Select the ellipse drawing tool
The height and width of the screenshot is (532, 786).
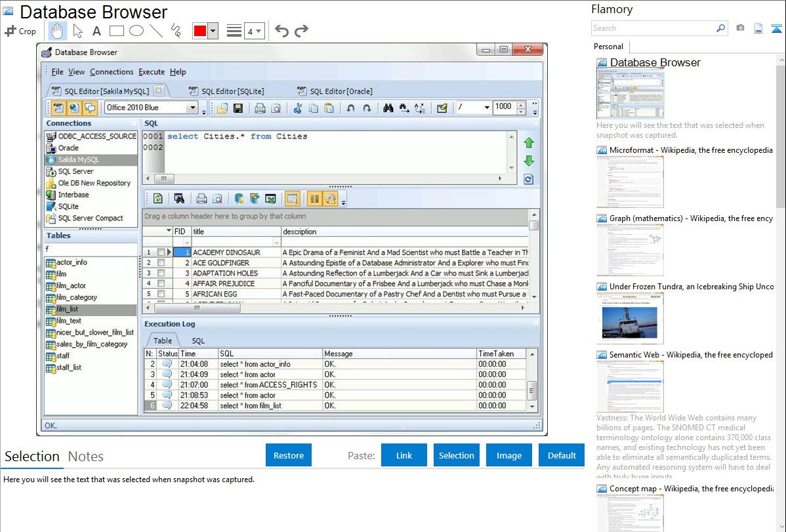(136, 31)
